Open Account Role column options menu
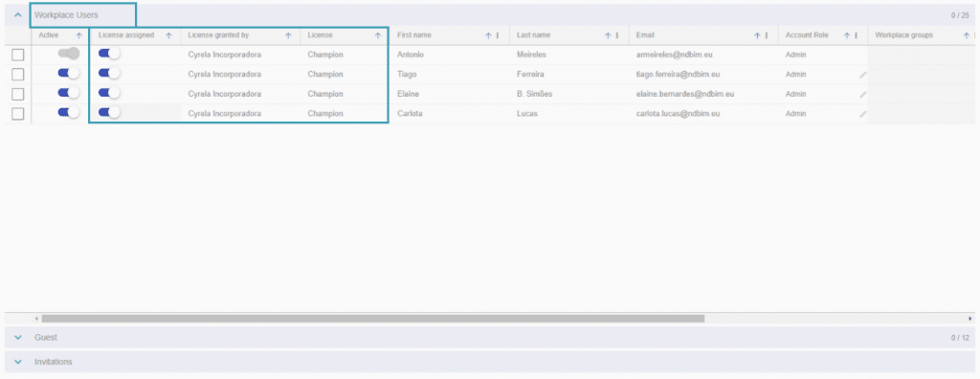980x379 pixels. (856, 35)
